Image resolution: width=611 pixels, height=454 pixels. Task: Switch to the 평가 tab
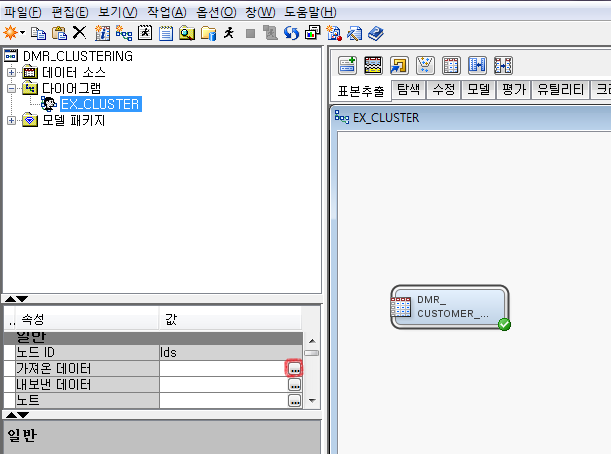coord(514,90)
